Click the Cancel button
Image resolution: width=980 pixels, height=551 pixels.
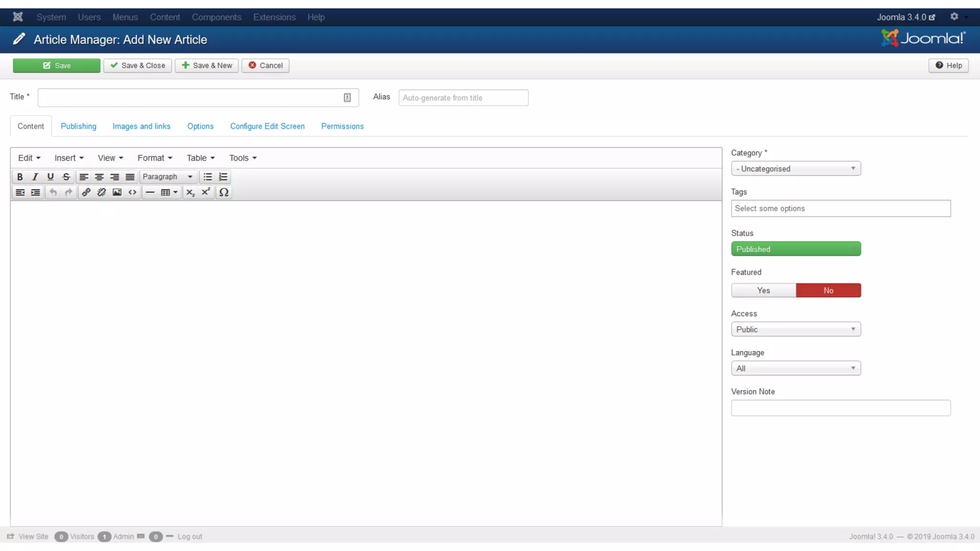(x=266, y=66)
